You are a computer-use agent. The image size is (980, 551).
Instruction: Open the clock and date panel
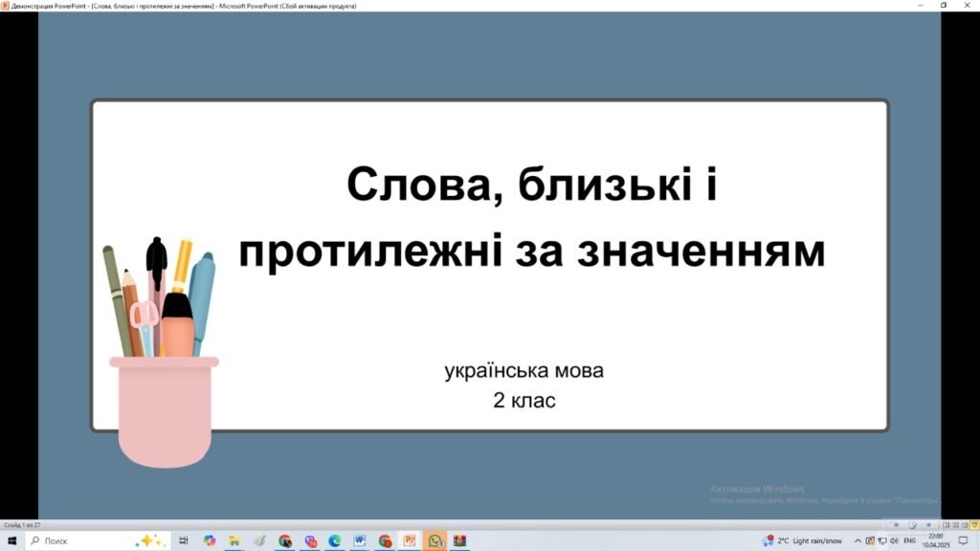935,540
